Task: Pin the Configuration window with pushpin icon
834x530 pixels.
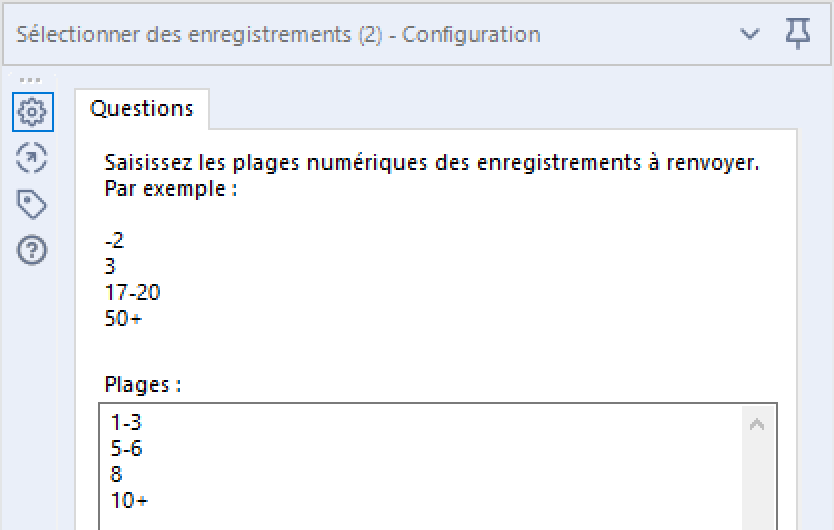Action: (798, 34)
